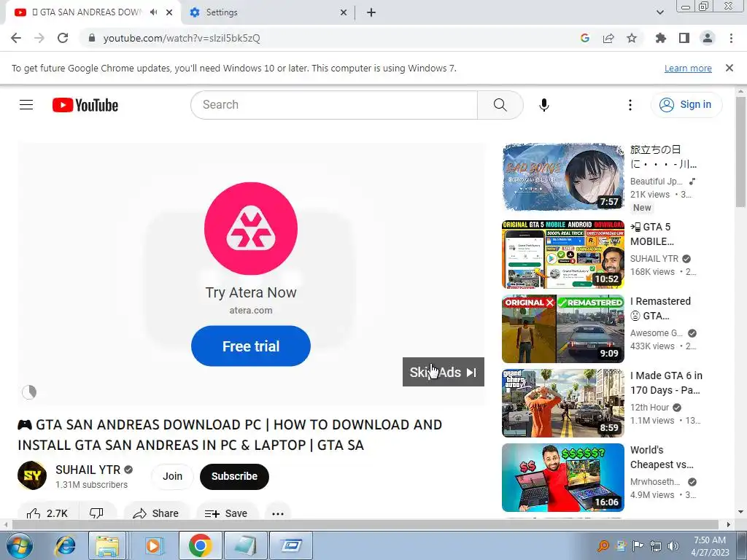Mute the tab via speaker icon
This screenshot has width=747, height=560.
pos(153,12)
